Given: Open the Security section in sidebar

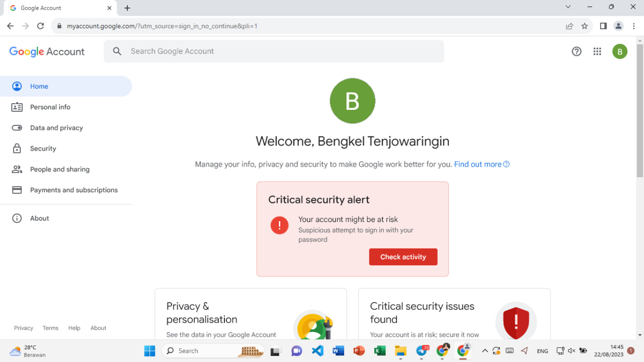Looking at the screenshot, I should pos(43,149).
